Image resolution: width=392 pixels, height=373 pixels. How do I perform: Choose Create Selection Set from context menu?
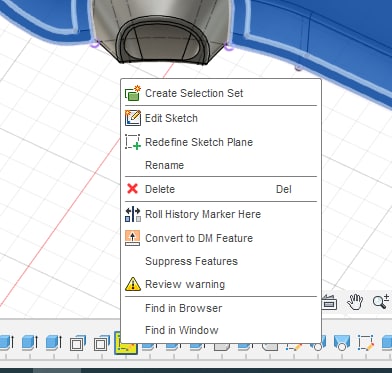pyautogui.click(x=220, y=93)
